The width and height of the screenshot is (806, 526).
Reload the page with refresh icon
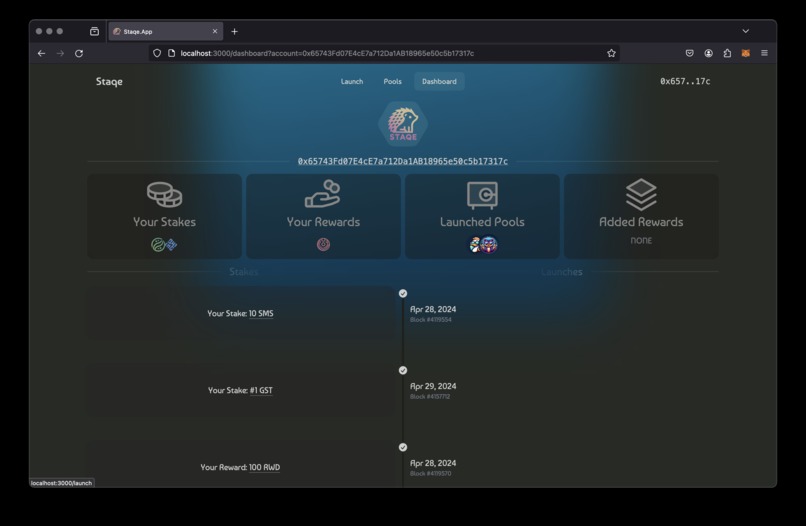click(79, 53)
